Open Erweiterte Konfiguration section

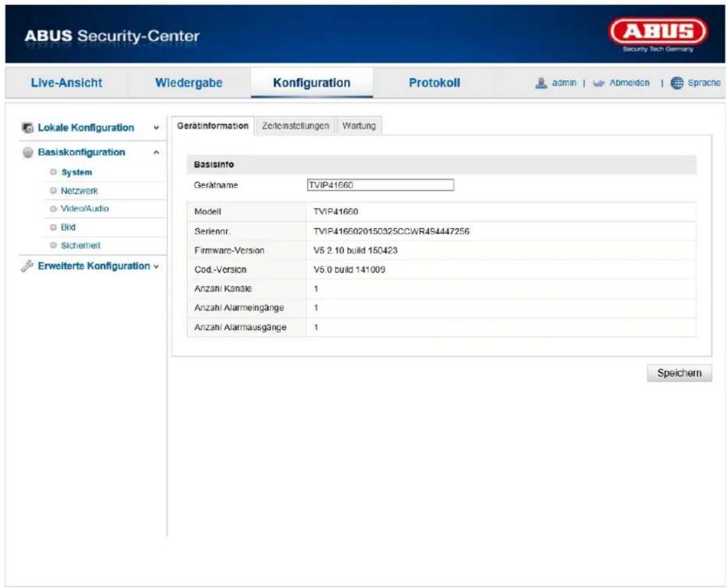94,266
